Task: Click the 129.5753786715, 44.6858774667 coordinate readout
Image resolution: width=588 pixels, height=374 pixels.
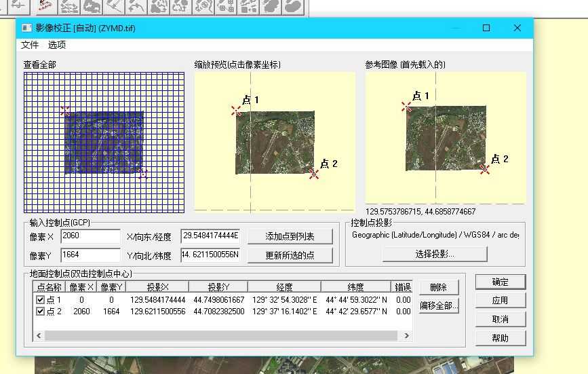Action: 420,212
